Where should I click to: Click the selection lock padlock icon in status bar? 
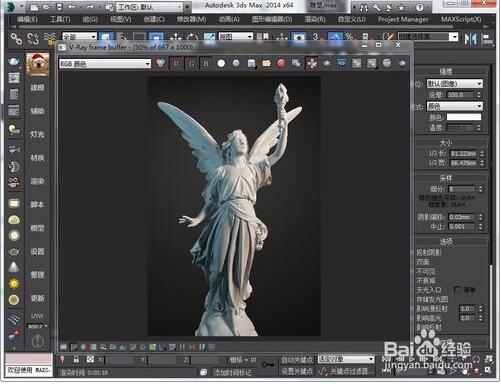pyautogui.click(x=76, y=360)
